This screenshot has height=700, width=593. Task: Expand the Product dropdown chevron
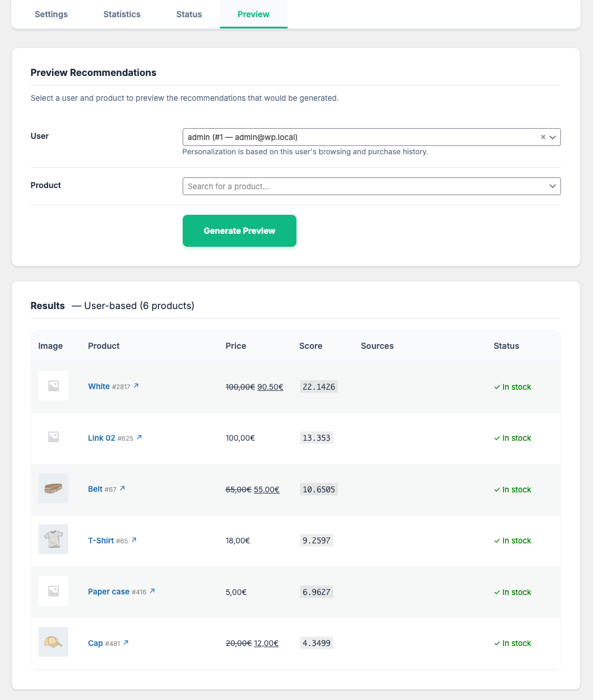click(x=553, y=186)
